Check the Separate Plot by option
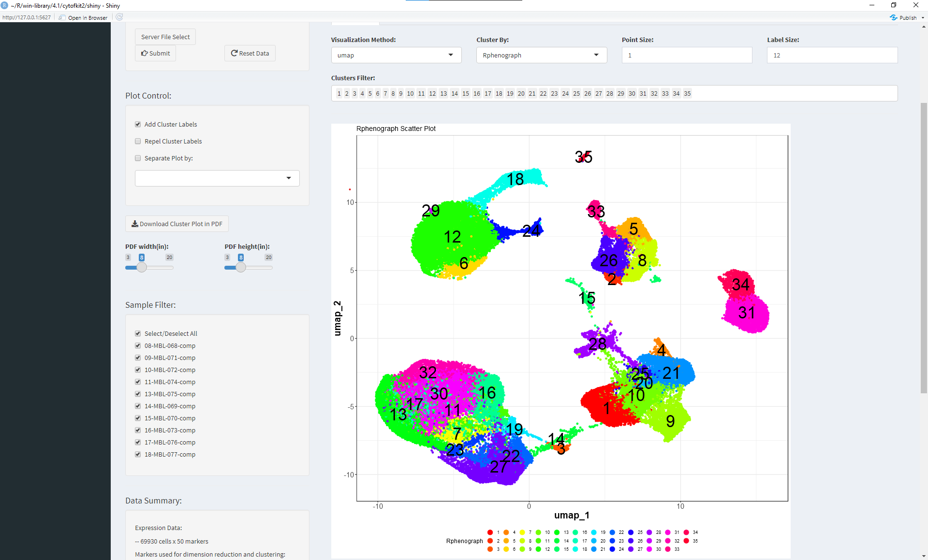 coord(138,158)
